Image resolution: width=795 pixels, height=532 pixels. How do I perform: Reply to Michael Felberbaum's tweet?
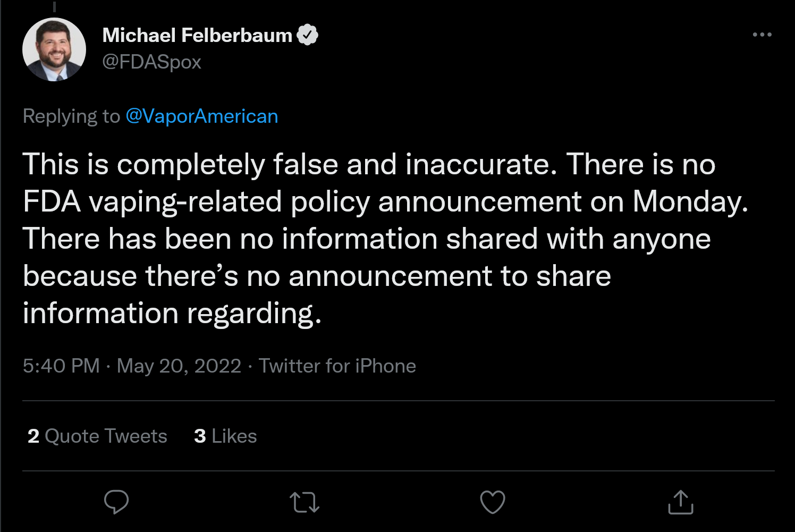click(116, 502)
